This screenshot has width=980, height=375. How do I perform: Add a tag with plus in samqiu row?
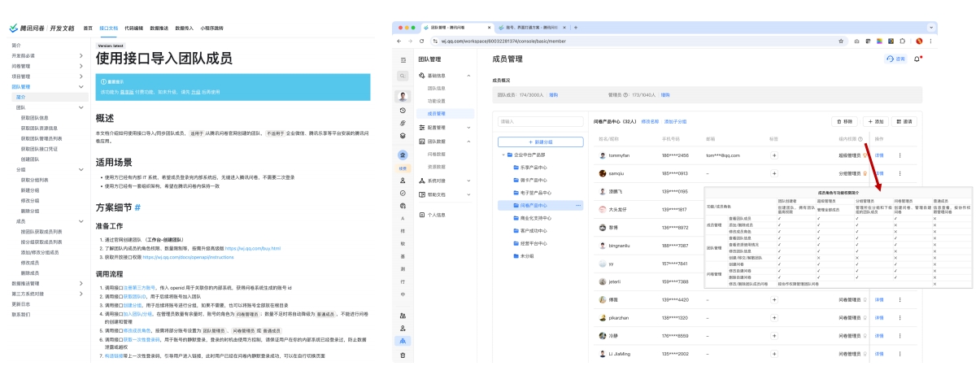click(773, 173)
